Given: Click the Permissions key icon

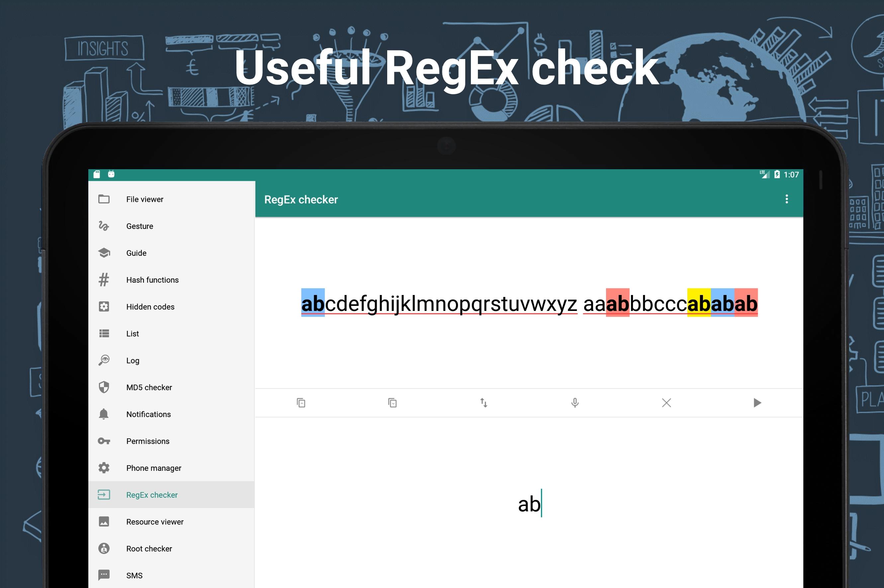Looking at the screenshot, I should 104,441.
